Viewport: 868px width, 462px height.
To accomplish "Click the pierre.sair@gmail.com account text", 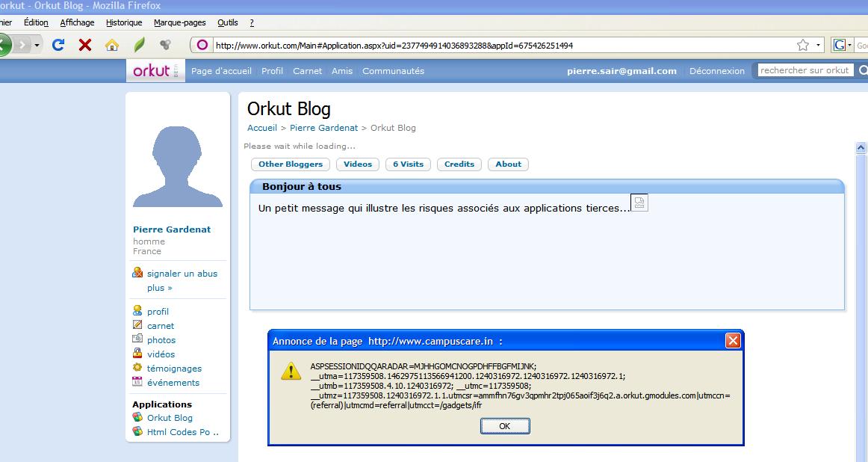I will coord(621,71).
